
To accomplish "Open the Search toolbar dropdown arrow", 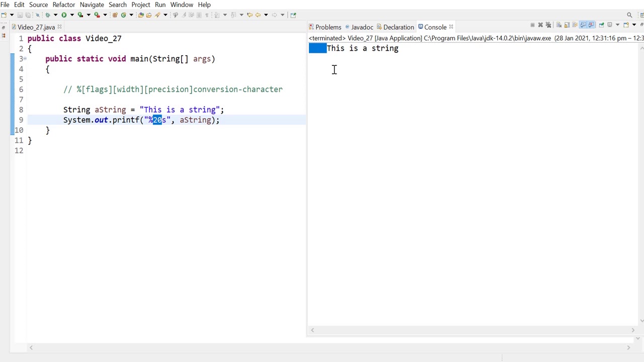I will pos(165,15).
